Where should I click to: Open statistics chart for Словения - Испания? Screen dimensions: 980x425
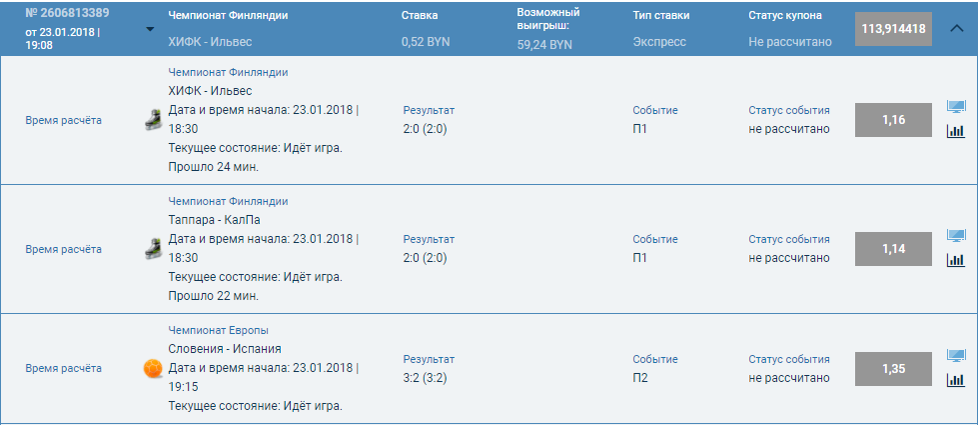956,380
